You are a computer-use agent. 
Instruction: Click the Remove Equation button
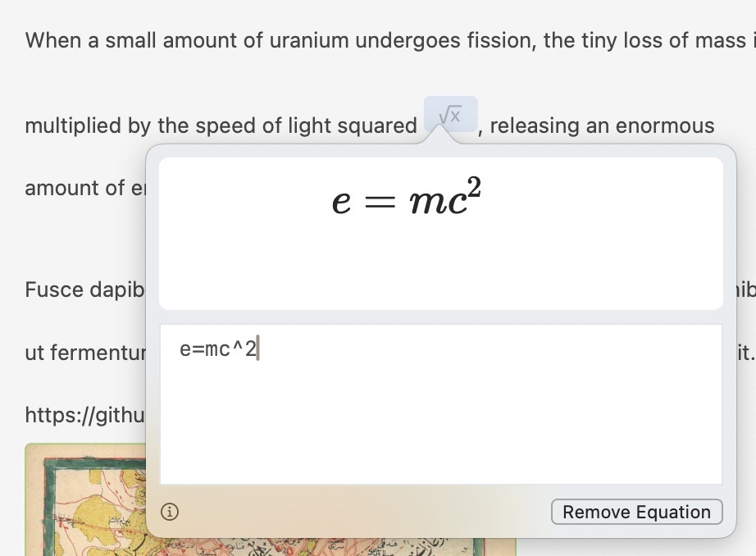(x=637, y=512)
